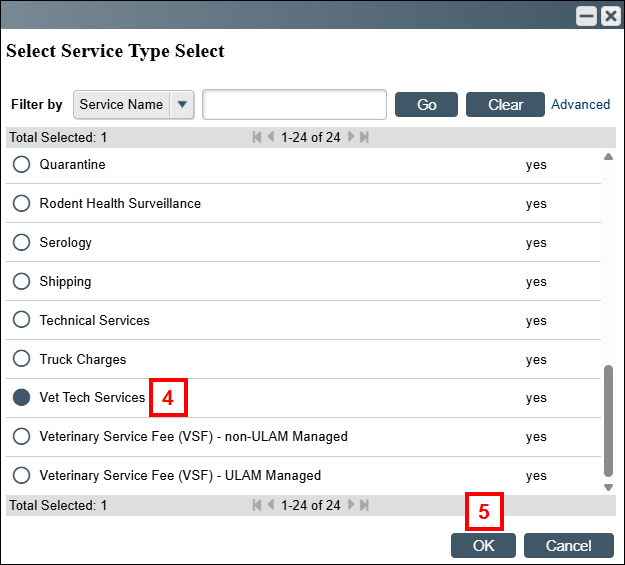
Task: Click the scroll down arrow of list
Action: pyautogui.click(x=608, y=487)
